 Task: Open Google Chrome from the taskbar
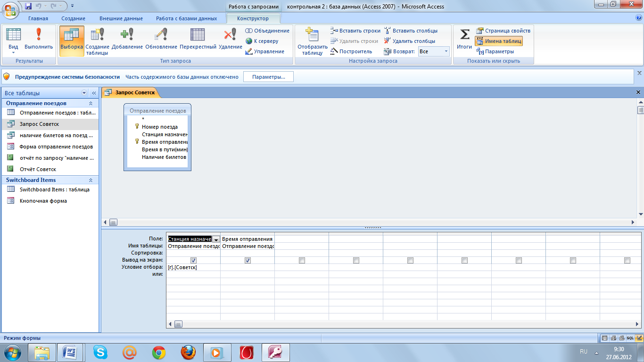tap(159, 352)
